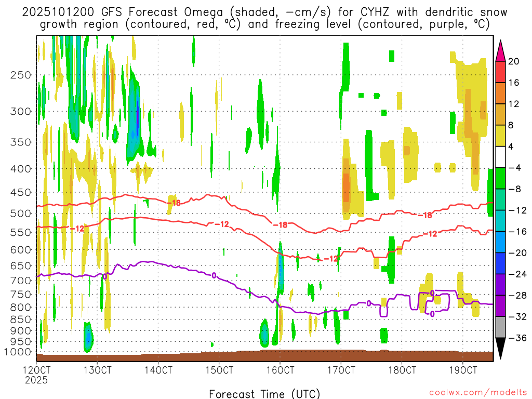The height and width of the screenshot is (399, 532).
Task: Click the 170CT time axis label
Action: 341,370
